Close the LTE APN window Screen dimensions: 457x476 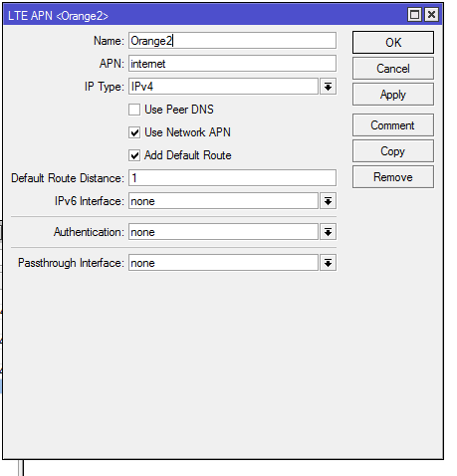(x=431, y=15)
